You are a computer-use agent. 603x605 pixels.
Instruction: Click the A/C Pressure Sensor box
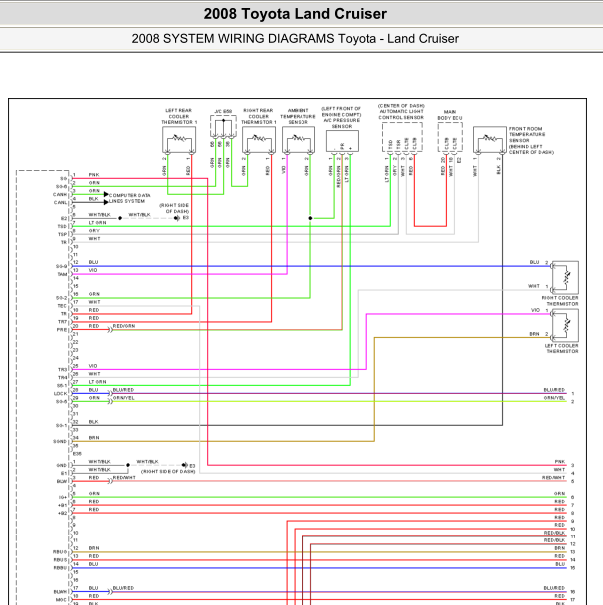coord(342,141)
